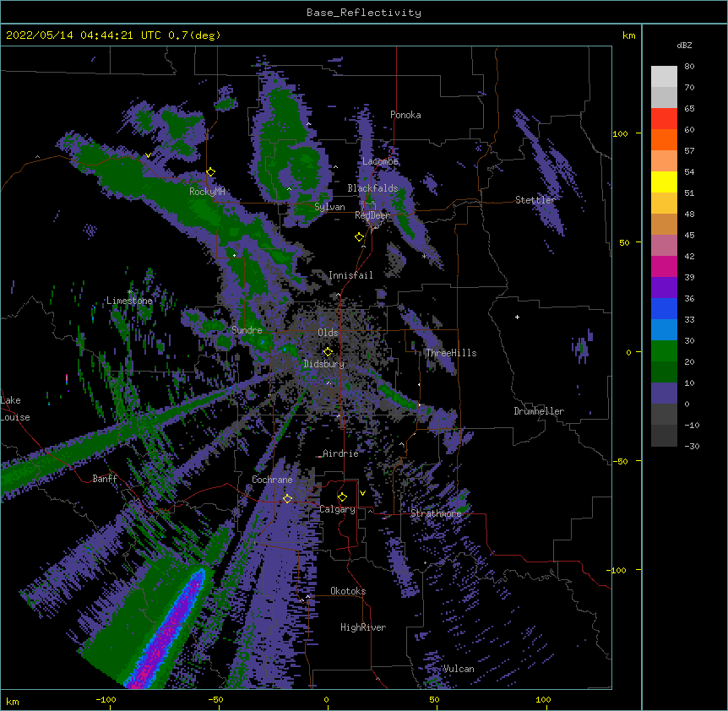Click the dBZ legend heading
This screenshot has width=728, height=711.
tap(684, 45)
